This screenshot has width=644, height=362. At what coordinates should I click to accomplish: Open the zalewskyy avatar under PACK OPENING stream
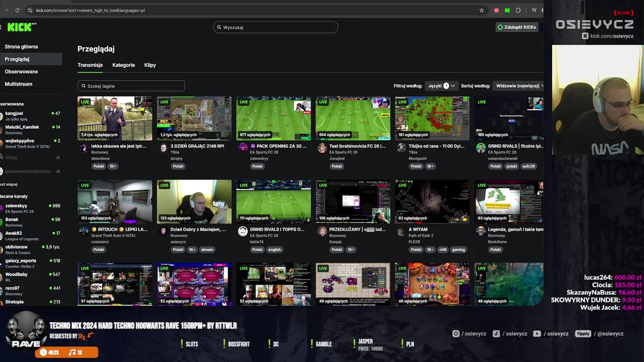243,148
